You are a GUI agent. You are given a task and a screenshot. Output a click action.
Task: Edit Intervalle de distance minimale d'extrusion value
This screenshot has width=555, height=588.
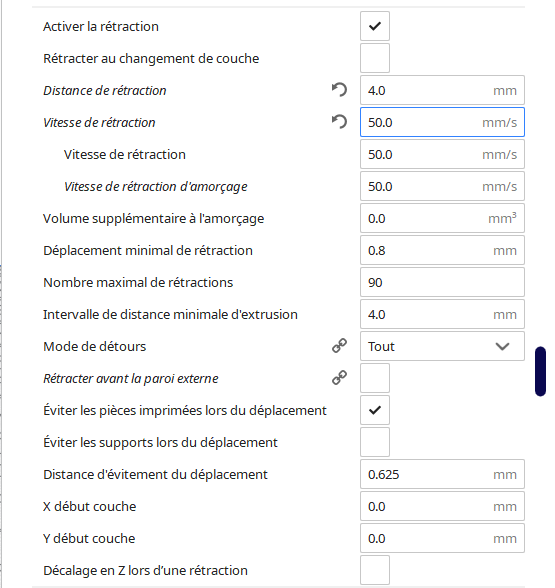click(x=442, y=314)
